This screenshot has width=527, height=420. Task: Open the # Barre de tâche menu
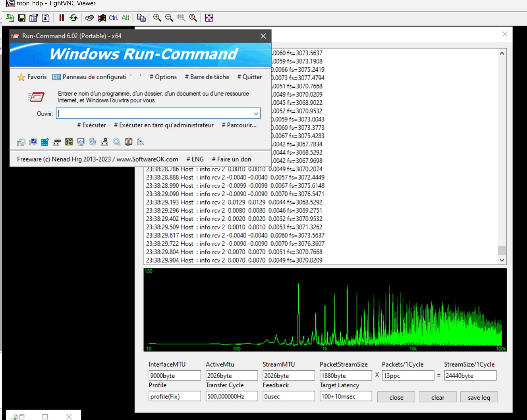tap(207, 77)
